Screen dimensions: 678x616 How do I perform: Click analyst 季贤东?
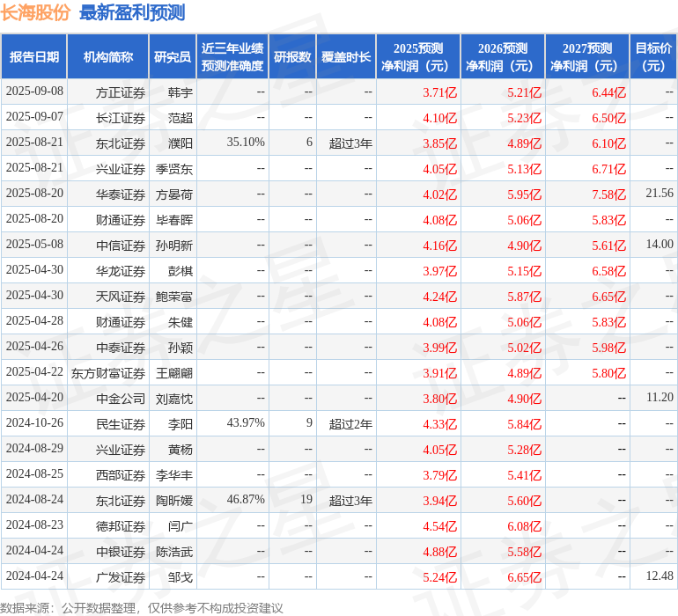174,169
